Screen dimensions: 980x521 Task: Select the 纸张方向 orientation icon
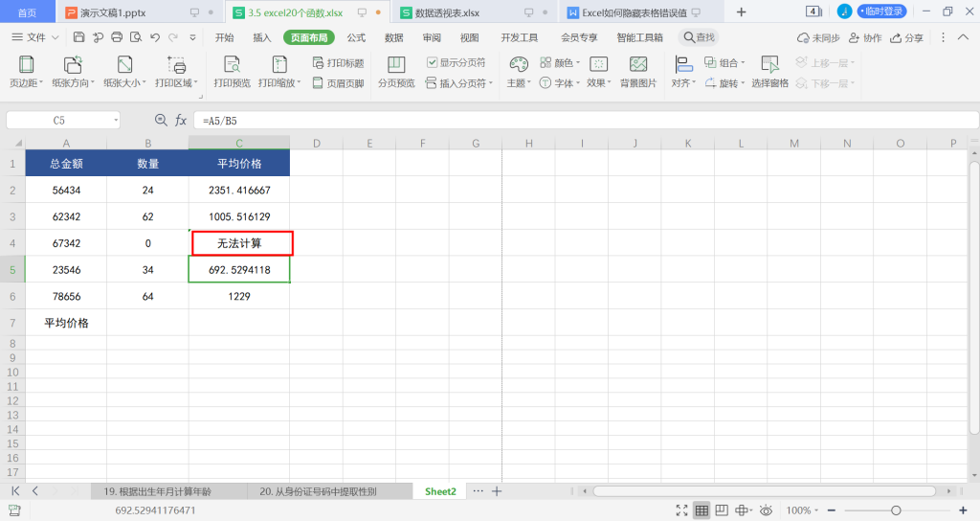[73, 64]
